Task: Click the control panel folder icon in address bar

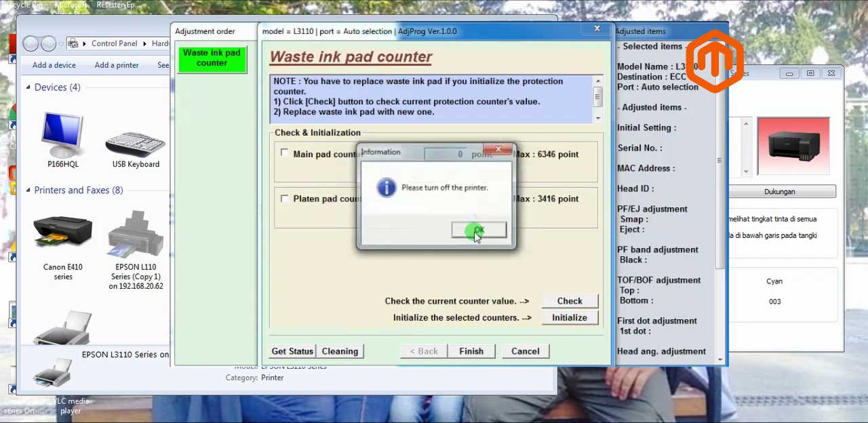Action: 73,43
